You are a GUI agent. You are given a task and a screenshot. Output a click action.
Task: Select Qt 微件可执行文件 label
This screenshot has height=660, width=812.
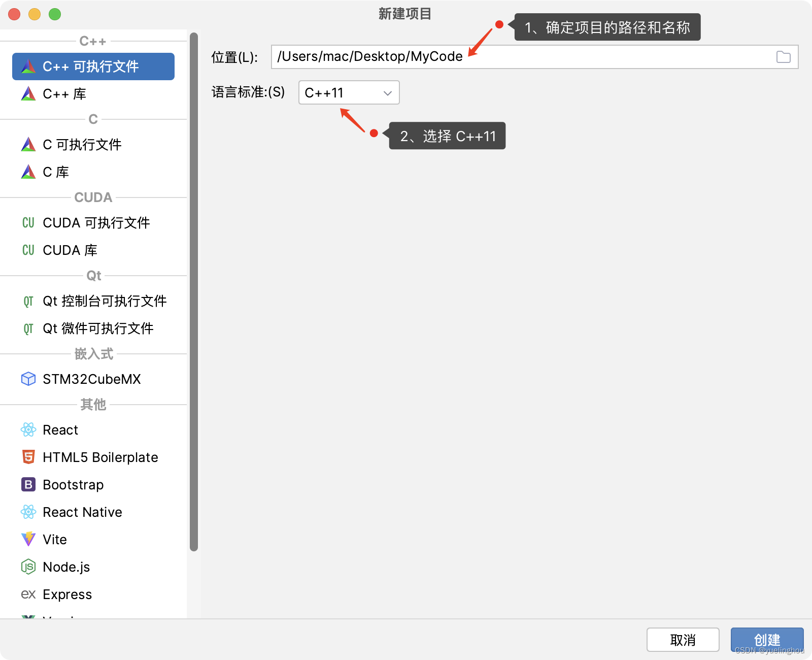pos(98,328)
